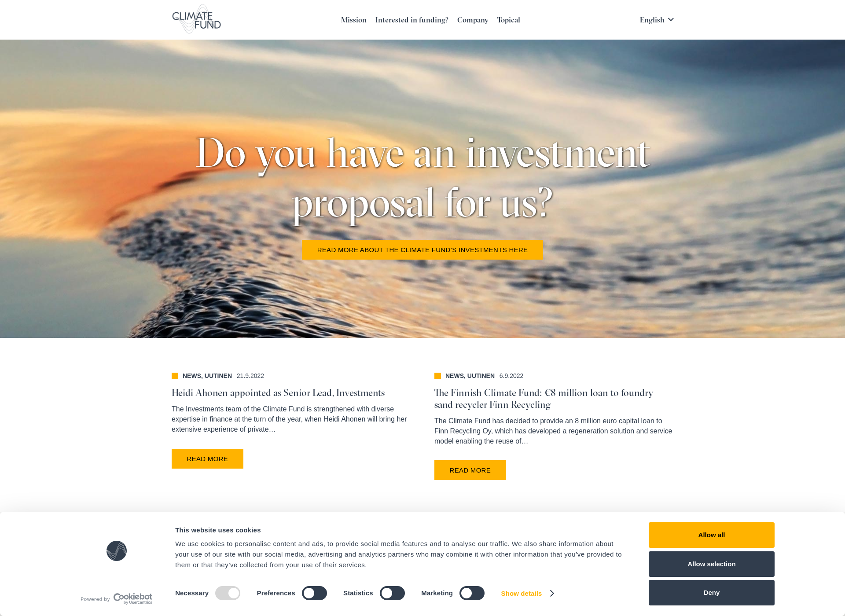This screenshot has width=845, height=616.
Task: Toggle the Preferences cookie switch on
Action: pyautogui.click(x=313, y=593)
